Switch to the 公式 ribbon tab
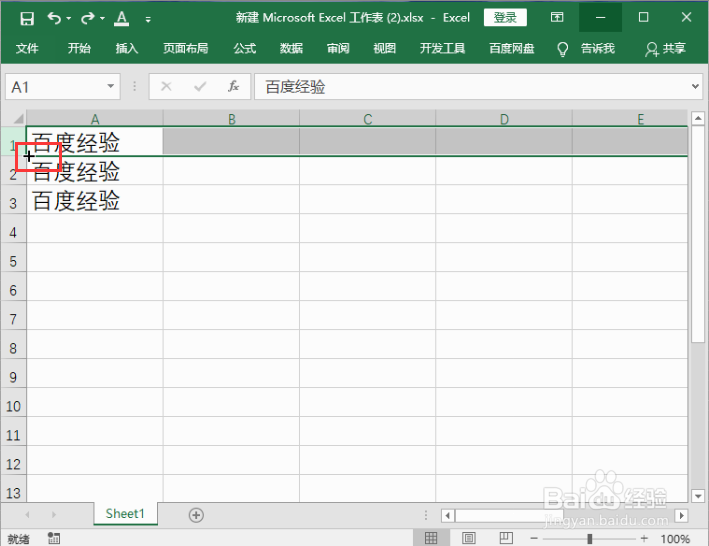The width and height of the screenshot is (709, 546). (245, 48)
